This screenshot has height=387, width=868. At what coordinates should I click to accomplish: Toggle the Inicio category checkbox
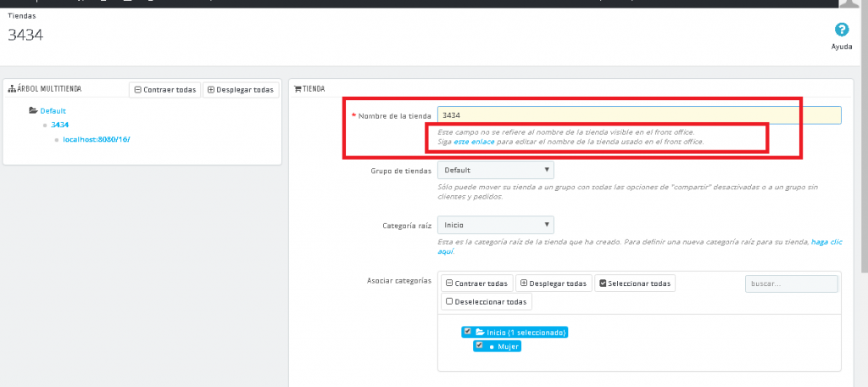(467, 332)
